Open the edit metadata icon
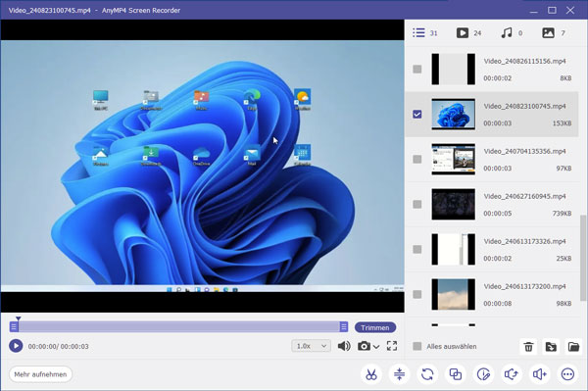The width and height of the screenshot is (588, 391). 483,374
